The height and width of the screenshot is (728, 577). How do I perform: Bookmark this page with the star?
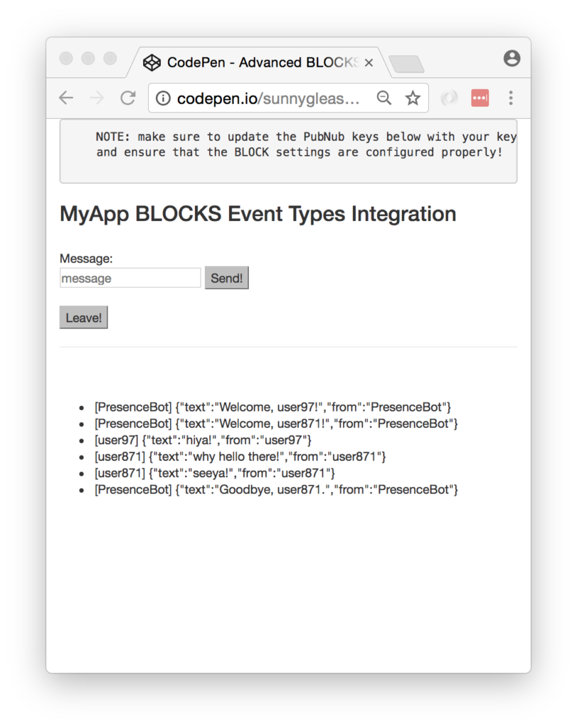pyautogui.click(x=413, y=98)
